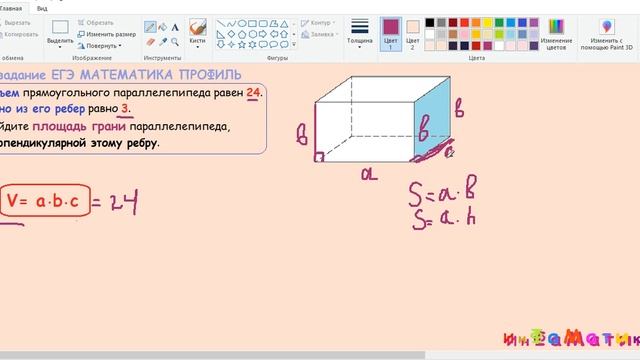Select the Text tool (A icon)
The width and height of the screenshot is (640, 360).
[175, 28]
